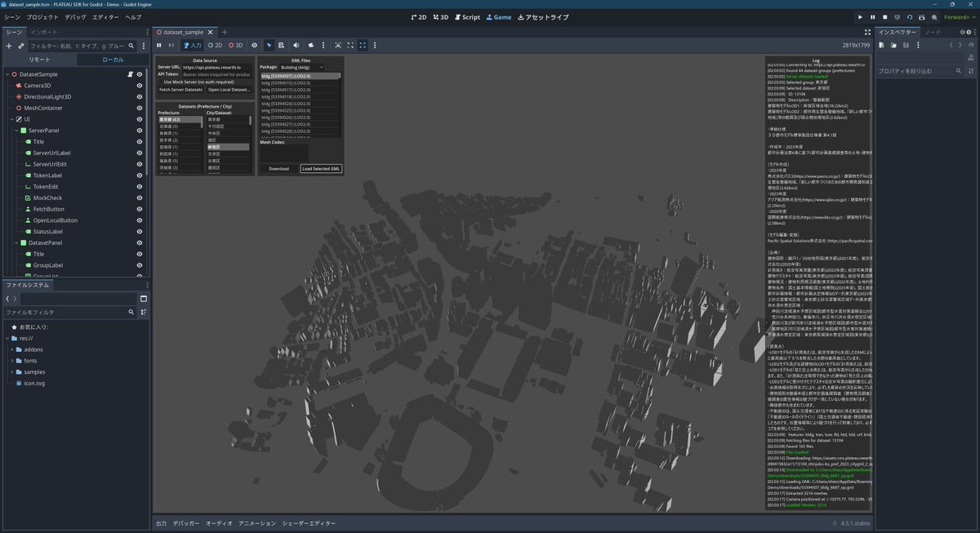This screenshot has height=533, width=980.
Task: Click the add new node plus icon
Action: click(9, 46)
